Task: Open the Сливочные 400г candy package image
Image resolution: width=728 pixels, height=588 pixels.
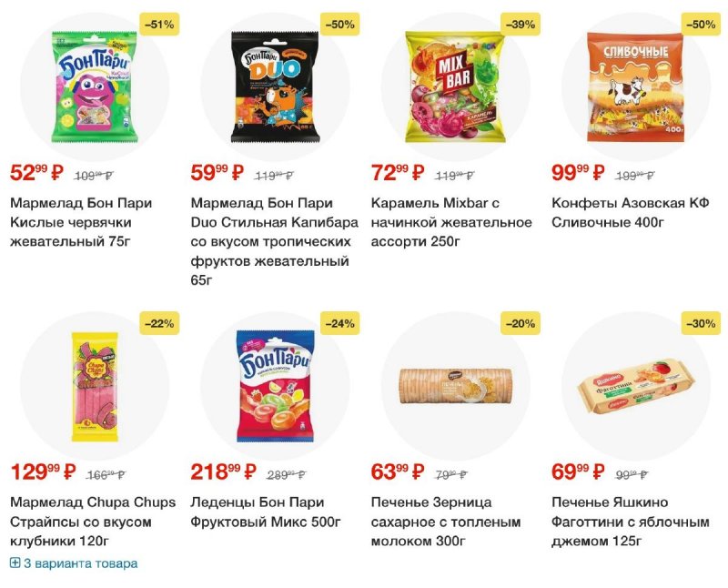Action: pyautogui.click(x=635, y=86)
